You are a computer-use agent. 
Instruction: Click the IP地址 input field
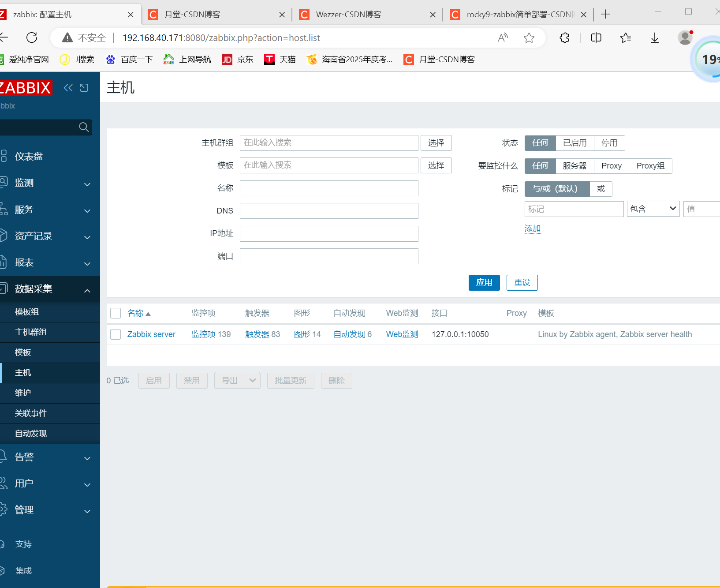coord(328,233)
